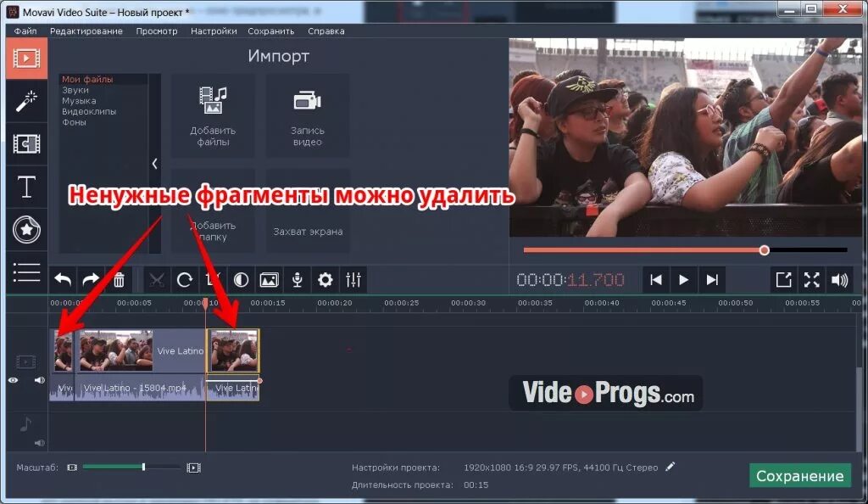Select the middle Vive Latino clip
868x504 pixels.
pyautogui.click(x=141, y=350)
